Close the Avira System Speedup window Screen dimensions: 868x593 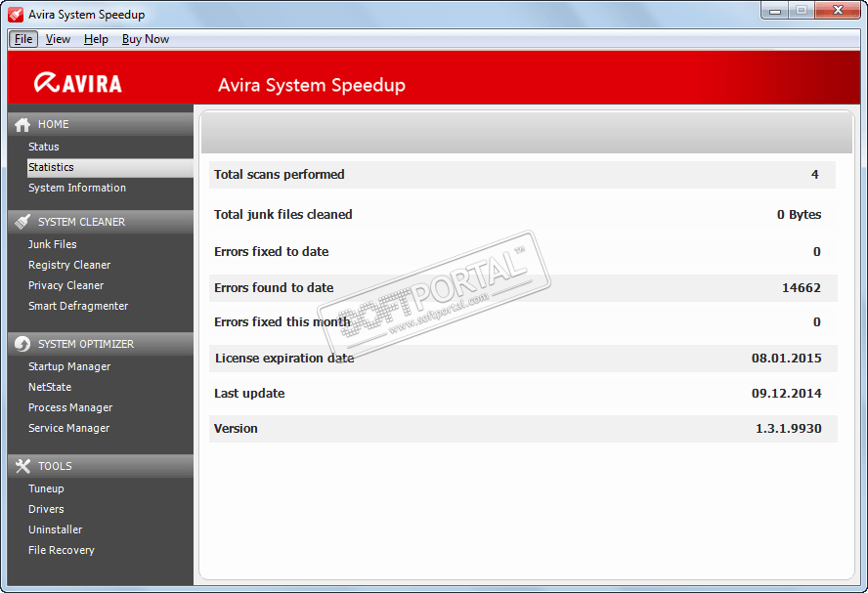coord(838,11)
